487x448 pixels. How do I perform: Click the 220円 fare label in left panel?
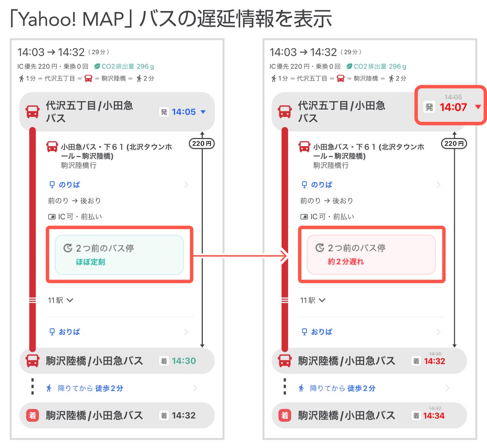(x=202, y=143)
